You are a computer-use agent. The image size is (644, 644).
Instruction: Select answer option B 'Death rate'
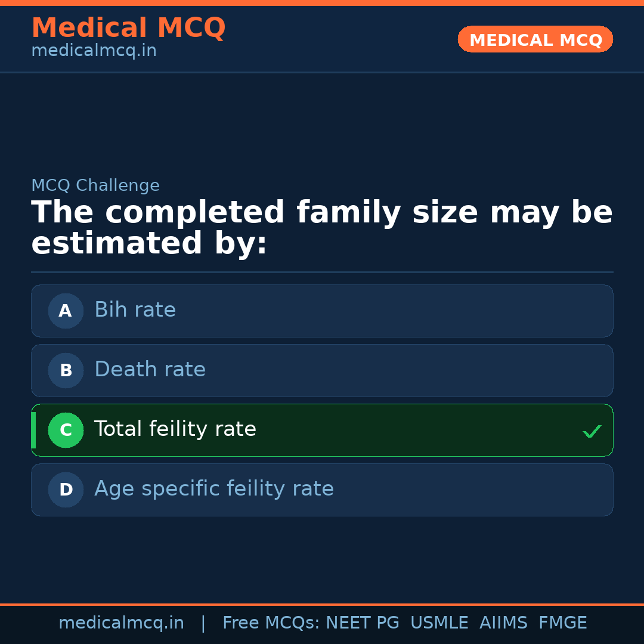coord(322,370)
